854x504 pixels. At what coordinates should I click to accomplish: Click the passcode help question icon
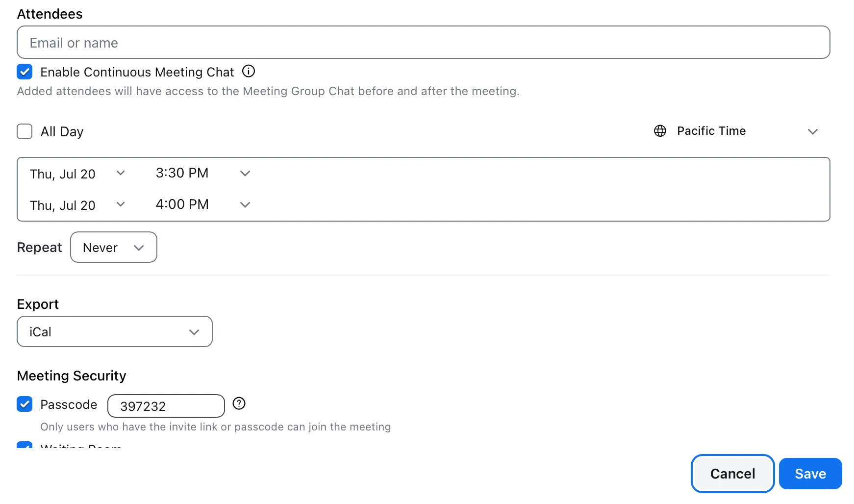[x=239, y=403]
